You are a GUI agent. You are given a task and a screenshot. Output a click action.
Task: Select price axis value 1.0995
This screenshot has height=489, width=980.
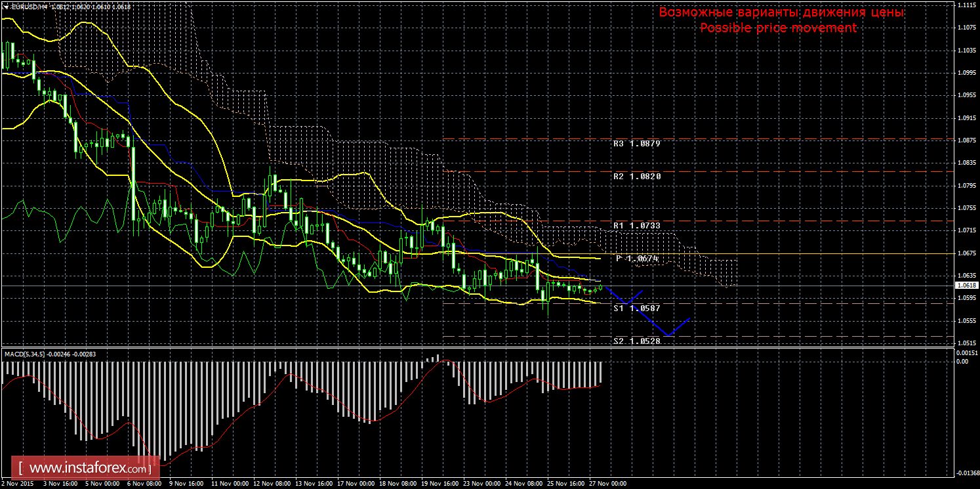967,72
